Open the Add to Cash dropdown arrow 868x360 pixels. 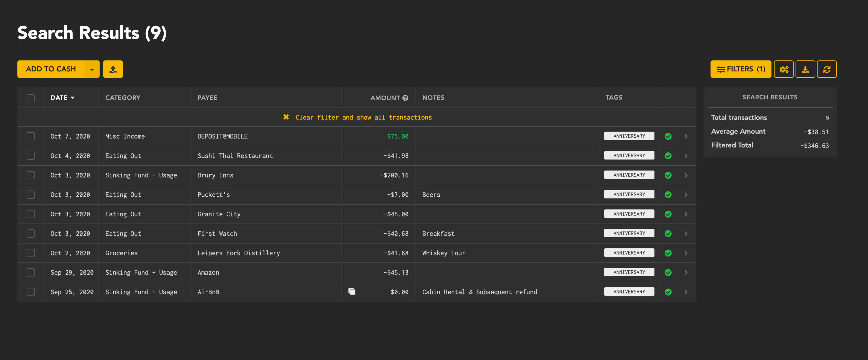(x=92, y=69)
